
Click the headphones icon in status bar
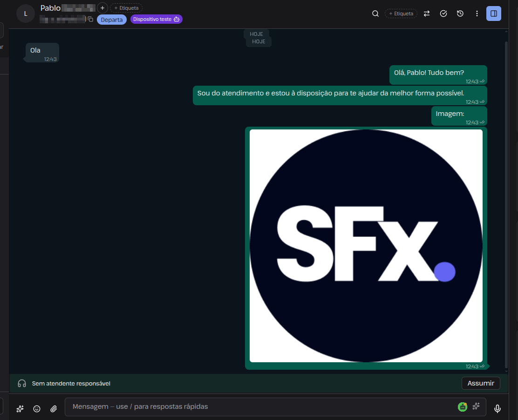pyautogui.click(x=22, y=383)
